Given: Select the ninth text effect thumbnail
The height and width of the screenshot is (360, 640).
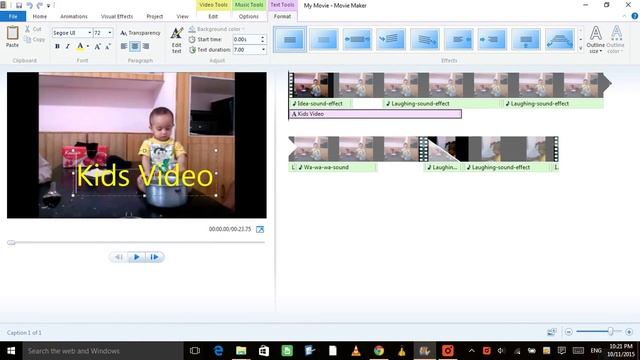Looking at the screenshot, I should (560, 39).
